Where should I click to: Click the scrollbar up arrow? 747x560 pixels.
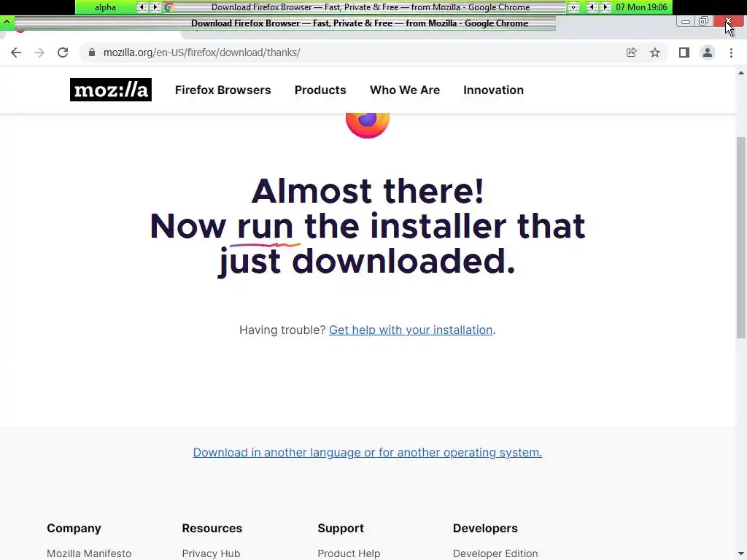coord(741,73)
